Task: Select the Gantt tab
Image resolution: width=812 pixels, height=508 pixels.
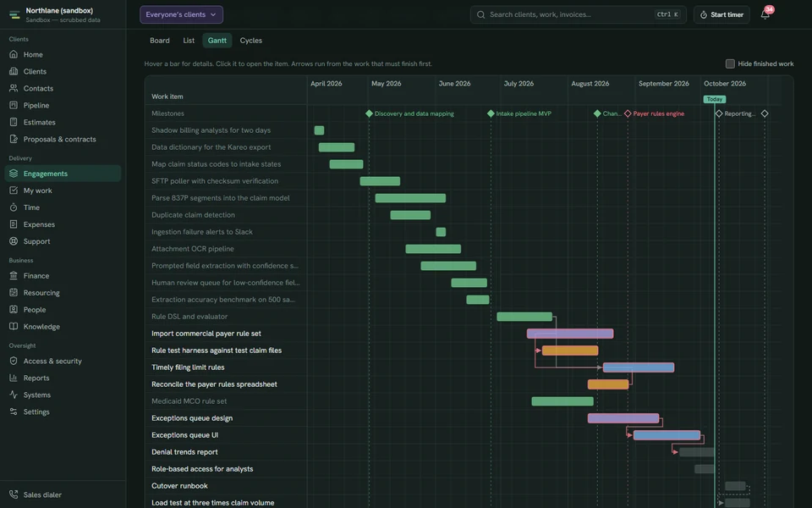Action: click(217, 41)
